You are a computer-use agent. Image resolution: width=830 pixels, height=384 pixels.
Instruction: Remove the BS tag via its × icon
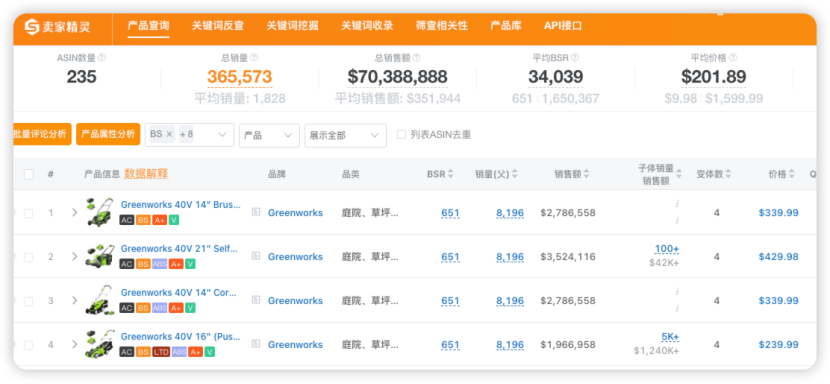tap(169, 135)
